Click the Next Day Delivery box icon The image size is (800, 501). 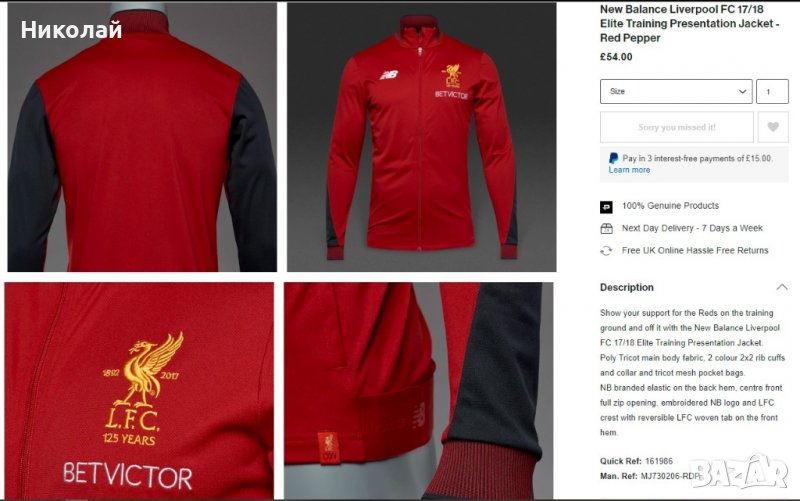tap(606, 229)
